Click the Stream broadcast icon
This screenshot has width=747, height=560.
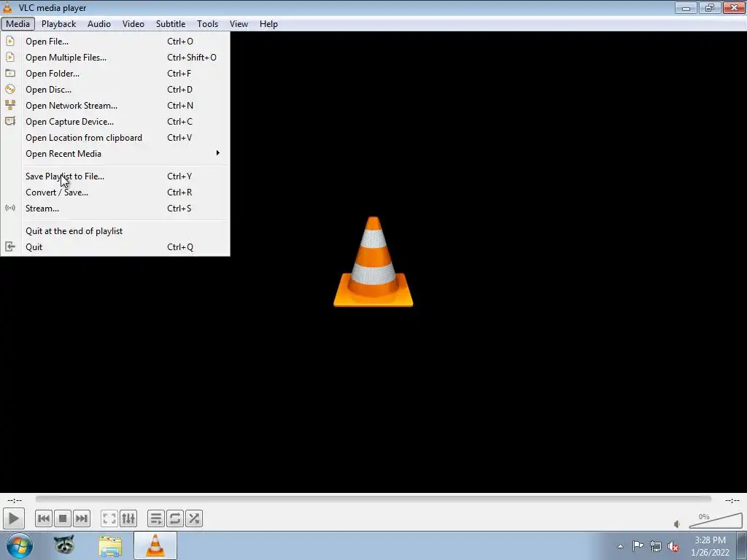click(10, 208)
